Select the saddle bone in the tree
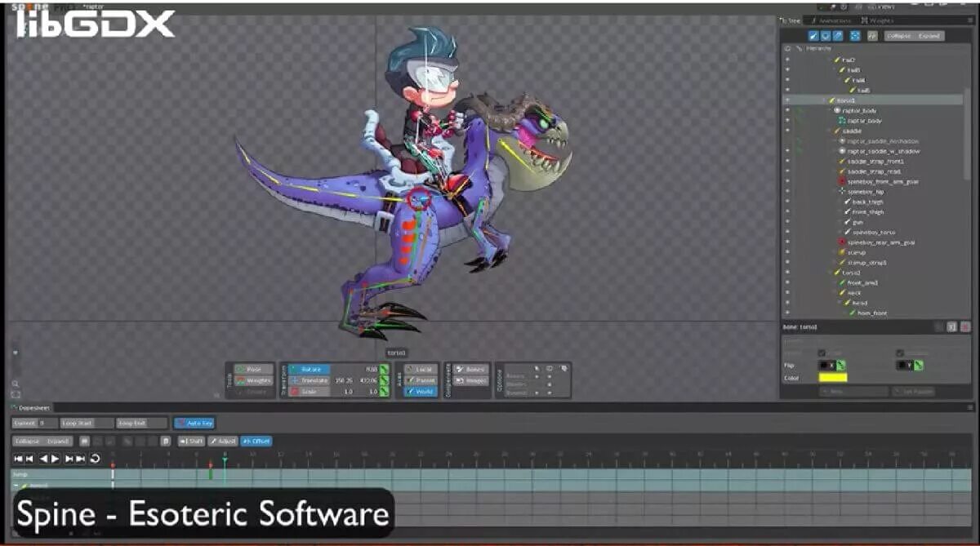 tap(852, 131)
